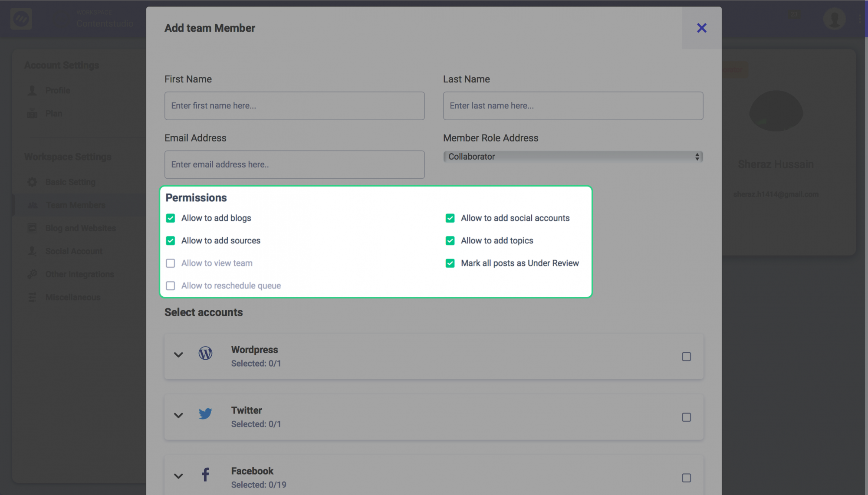Enable Allow to view team permission

coord(171,263)
